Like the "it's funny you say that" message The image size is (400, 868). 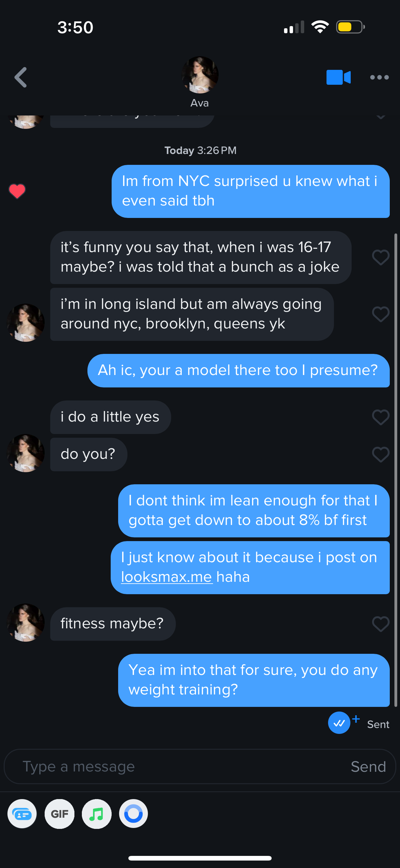(380, 257)
